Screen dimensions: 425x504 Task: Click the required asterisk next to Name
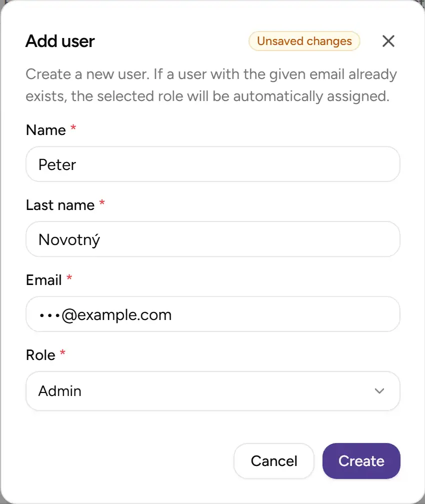72,126
